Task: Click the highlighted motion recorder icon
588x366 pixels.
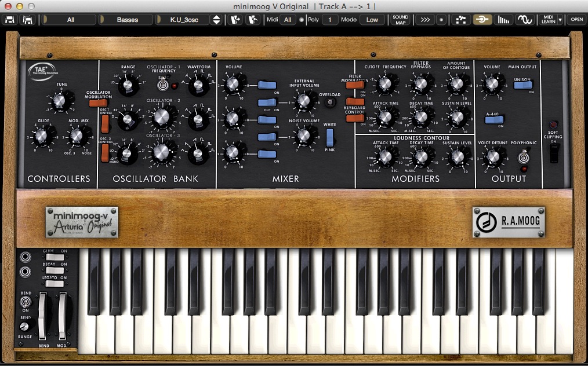Action: (482, 20)
